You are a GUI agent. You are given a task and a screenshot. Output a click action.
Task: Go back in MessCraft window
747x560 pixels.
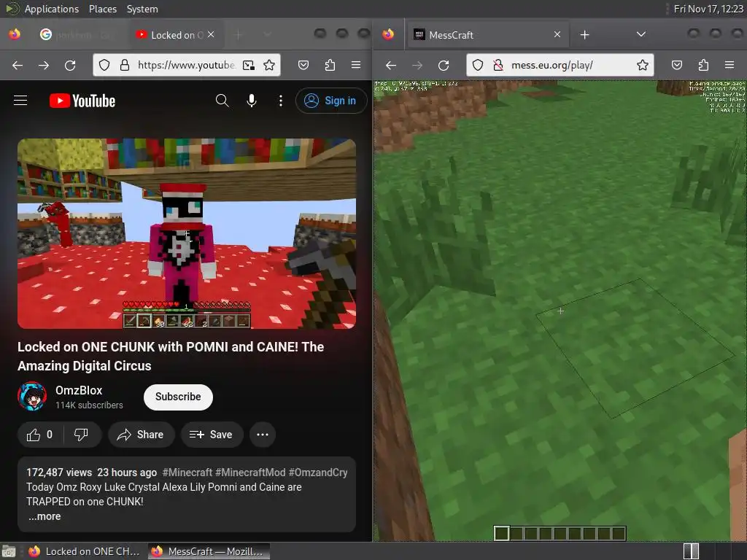click(x=391, y=65)
